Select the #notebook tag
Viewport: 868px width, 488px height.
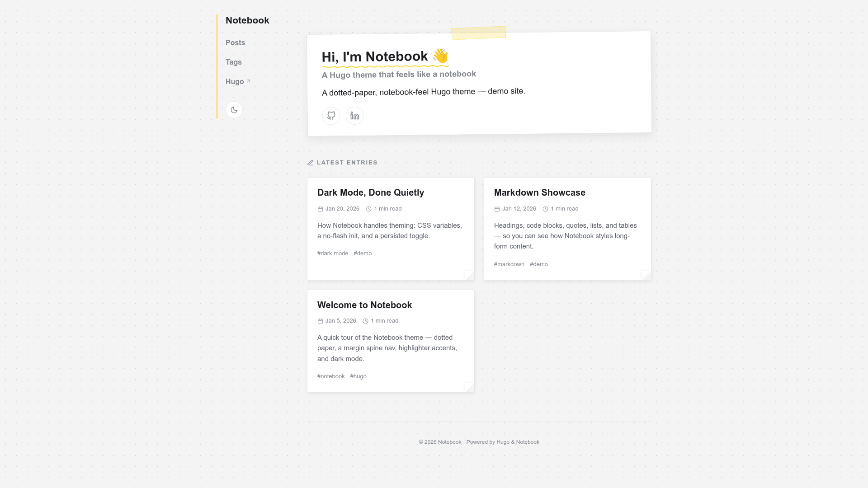331,376
